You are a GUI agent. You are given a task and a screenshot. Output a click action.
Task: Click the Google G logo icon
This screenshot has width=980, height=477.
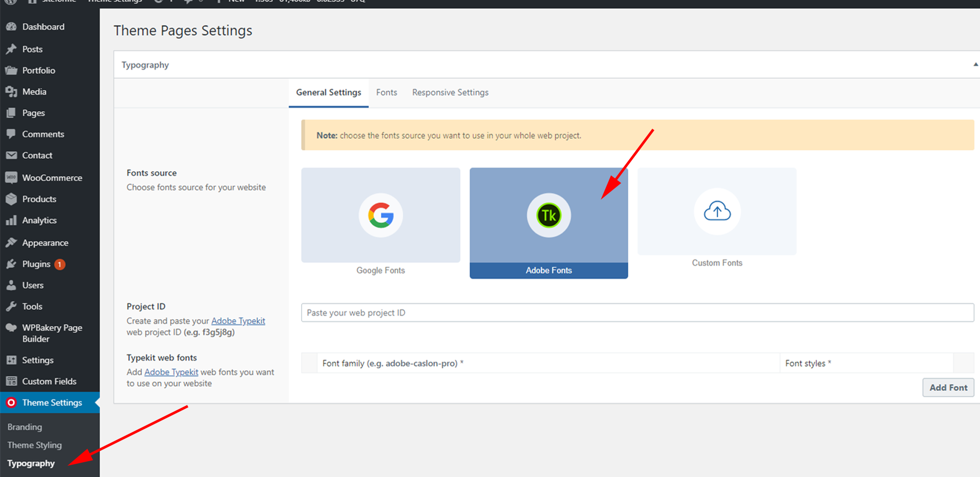click(x=381, y=215)
